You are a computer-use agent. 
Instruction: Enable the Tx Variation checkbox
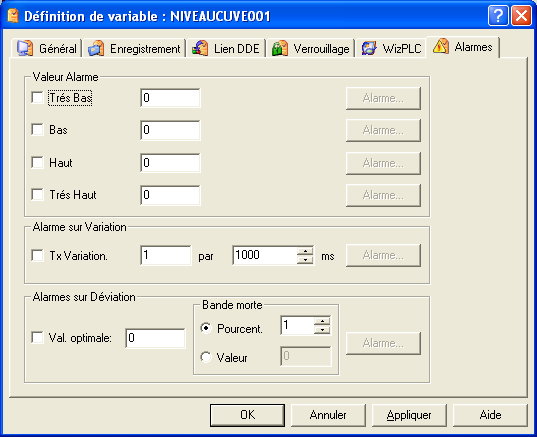(37, 255)
